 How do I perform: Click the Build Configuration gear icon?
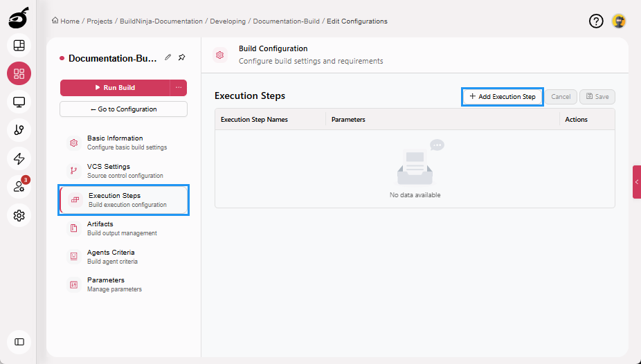coord(220,55)
